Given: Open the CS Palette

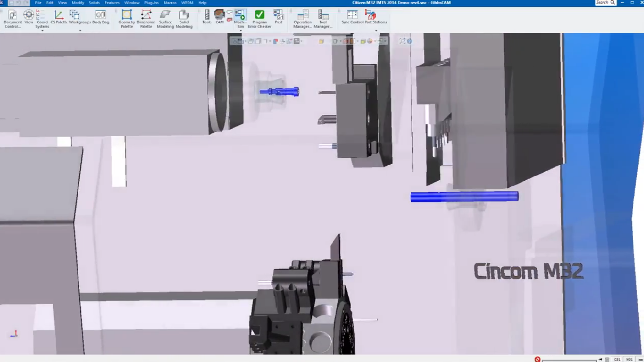Looking at the screenshot, I should [x=59, y=17].
